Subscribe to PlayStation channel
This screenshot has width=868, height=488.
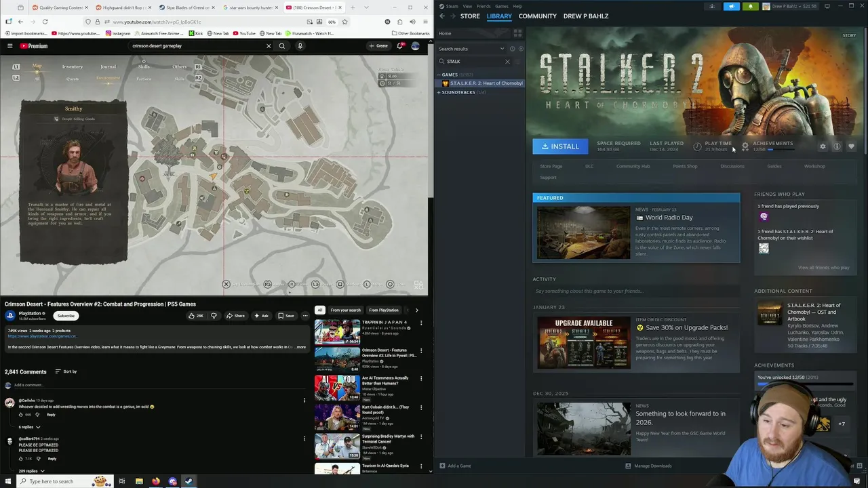tap(66, 316)
